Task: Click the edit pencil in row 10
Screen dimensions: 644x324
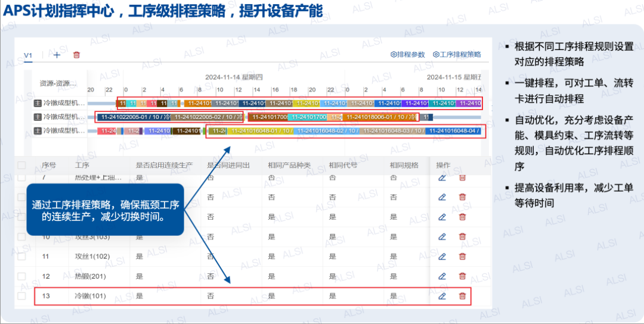Action: [442, 236]
